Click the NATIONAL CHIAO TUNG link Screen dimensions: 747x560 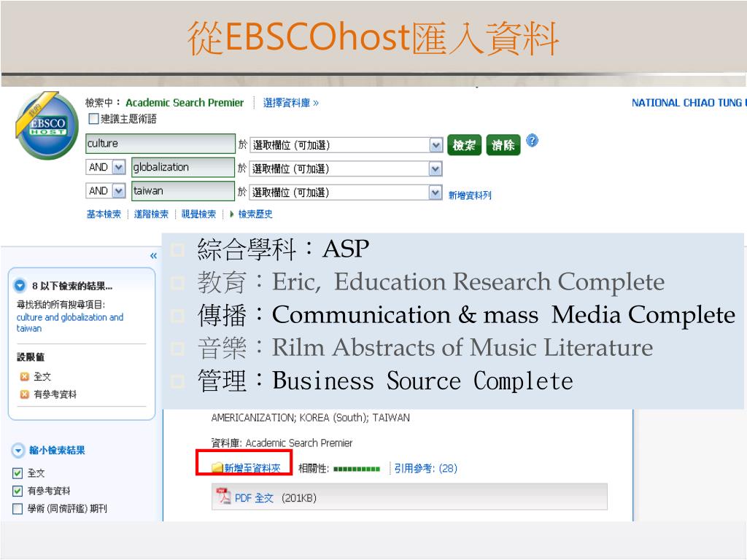pos(689,103)
